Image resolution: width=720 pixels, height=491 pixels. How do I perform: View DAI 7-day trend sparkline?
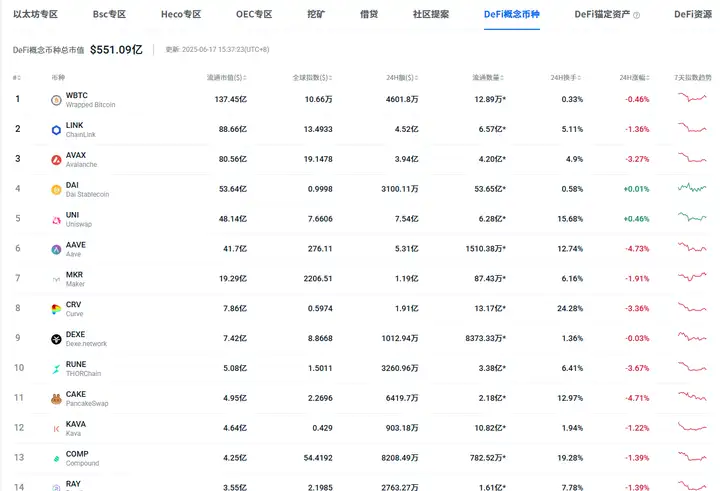tap(692, 187)
